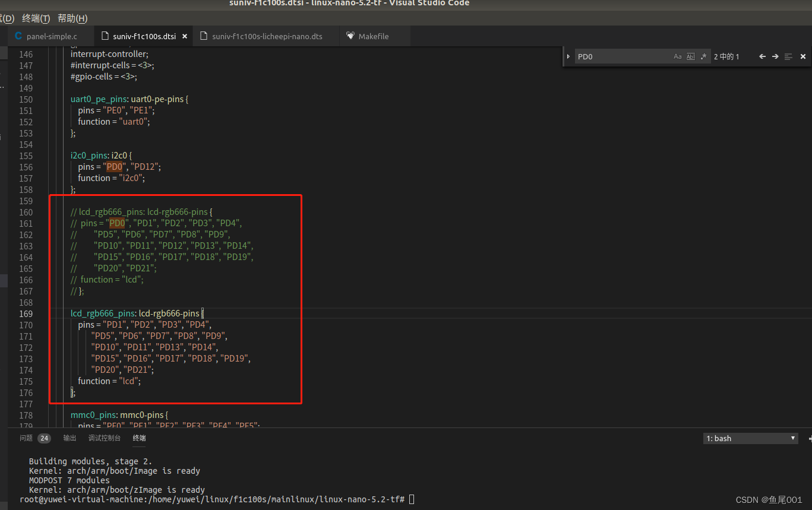Click '"PD20", "PD21";' on line 174
The width and height of the screenshot is (812, 510).
point(122,370)
